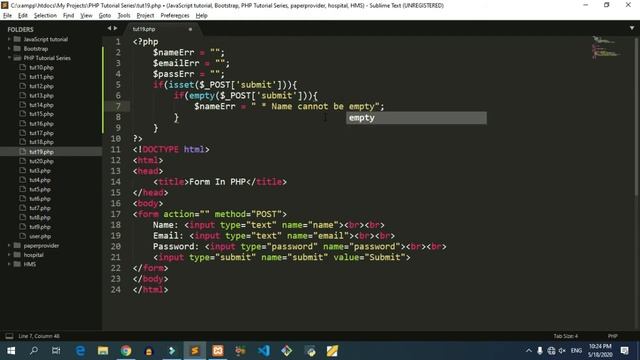
Task: Open tut17.php in the sidebar
Action: pyautogui.click(x=41, y=133)
